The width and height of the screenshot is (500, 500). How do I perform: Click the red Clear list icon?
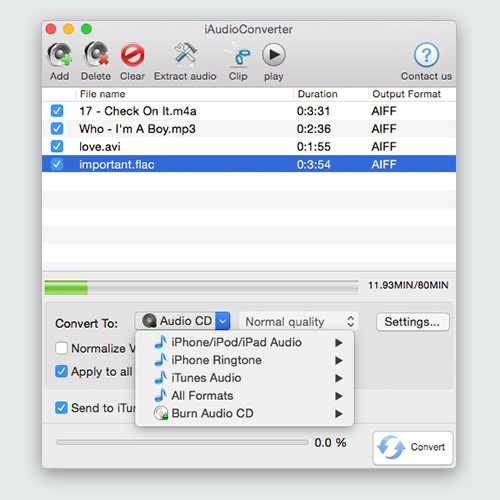tap(132, 55)
